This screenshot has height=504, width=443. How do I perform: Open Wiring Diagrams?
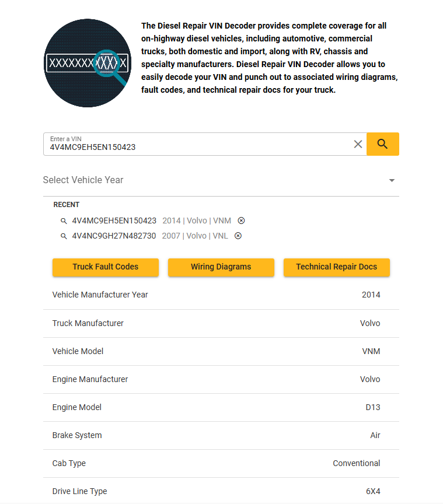click(221, 267)
